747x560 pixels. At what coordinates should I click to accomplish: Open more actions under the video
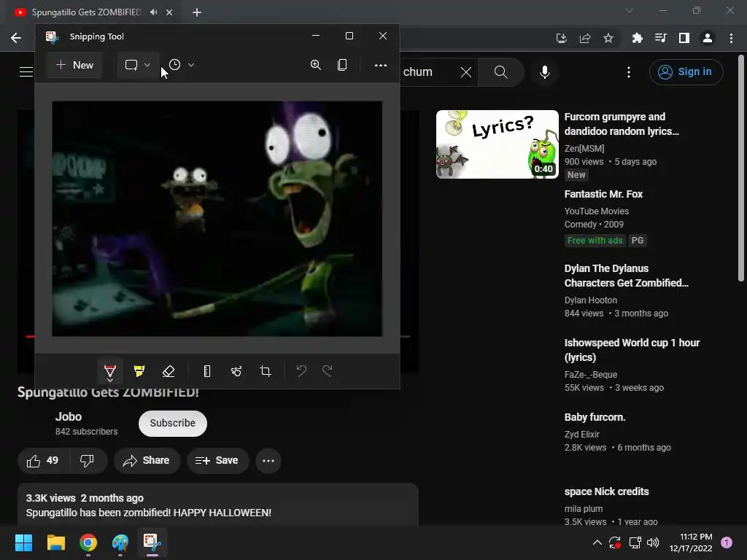[268, 461]
